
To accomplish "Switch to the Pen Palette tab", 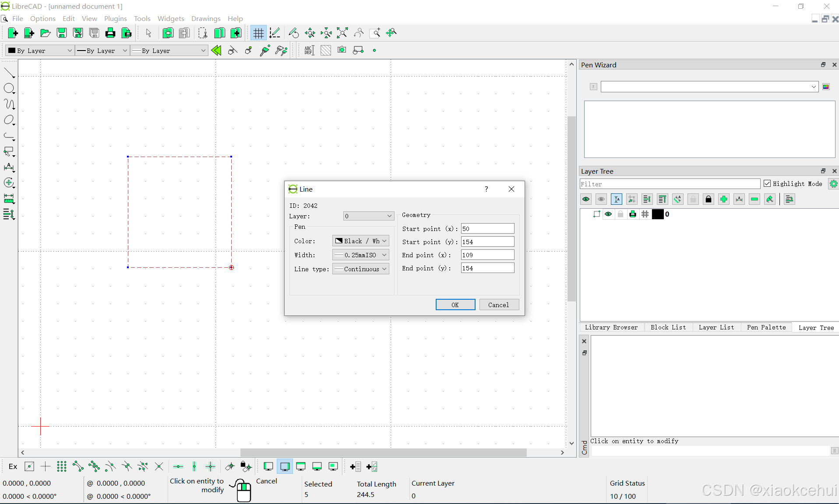I will pyautogui.click(x=766, y=327).
